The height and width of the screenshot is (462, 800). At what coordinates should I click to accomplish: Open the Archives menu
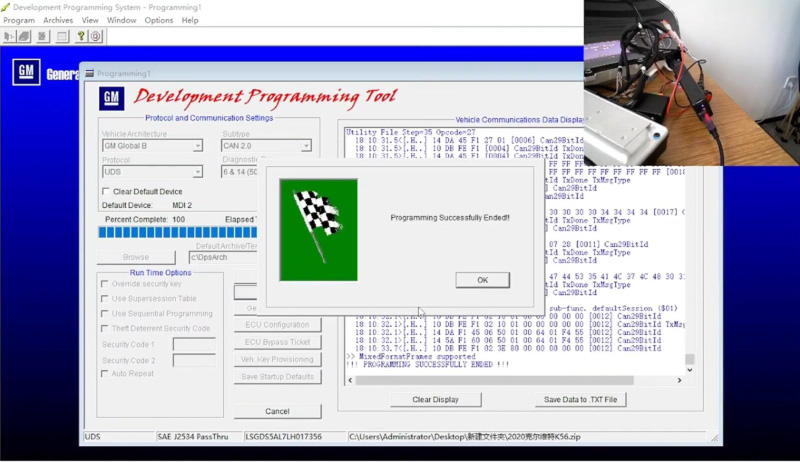tap(58, 20)
